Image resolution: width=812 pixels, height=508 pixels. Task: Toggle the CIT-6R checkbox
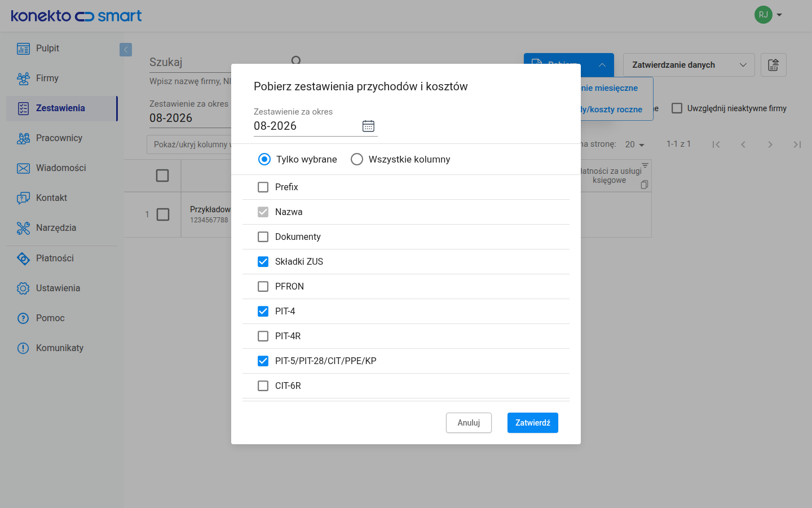pos(263,386)
